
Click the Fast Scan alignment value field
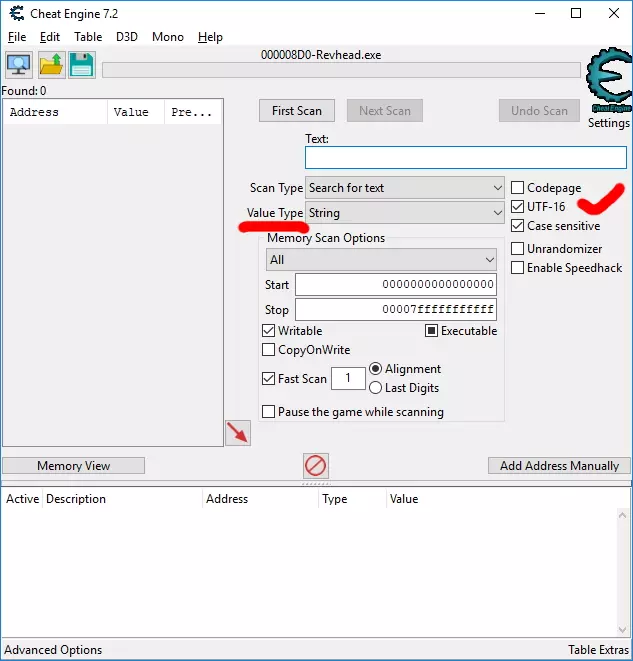tap(348, 378)
